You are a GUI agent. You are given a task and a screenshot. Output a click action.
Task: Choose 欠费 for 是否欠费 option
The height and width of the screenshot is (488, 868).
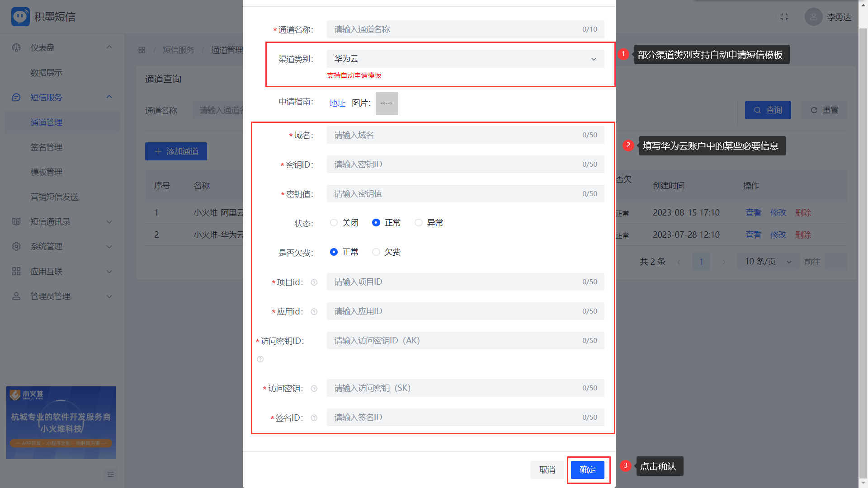[376, 252]
